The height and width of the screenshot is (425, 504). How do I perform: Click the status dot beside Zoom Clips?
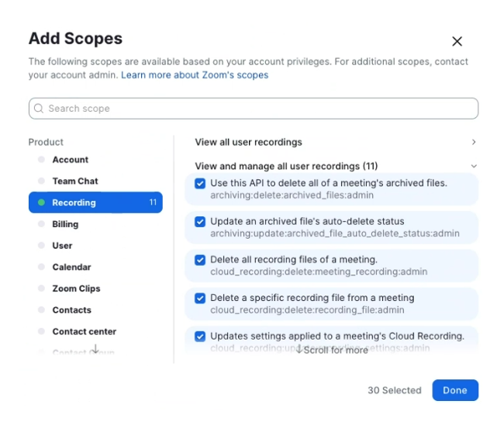click(41, 288)
